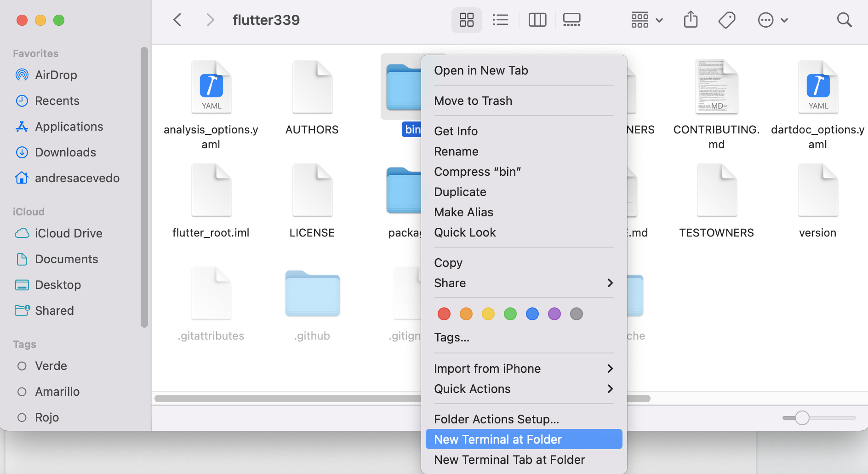
Task: Switch to column view
Action: click(537, 20)
